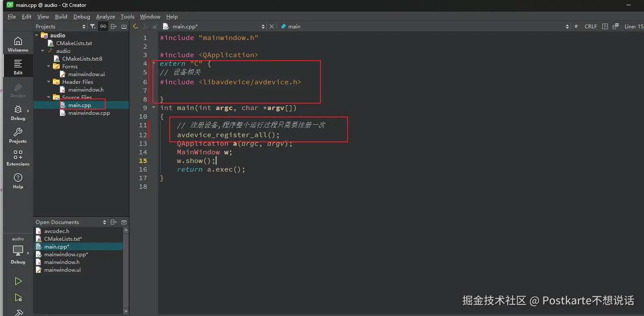Open the Help mode
Viewport: 644px width, 316px height.
pos(18,181)
